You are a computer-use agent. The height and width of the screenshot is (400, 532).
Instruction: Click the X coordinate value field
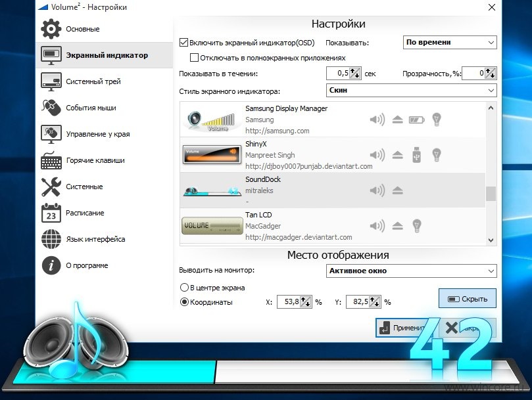289,301
